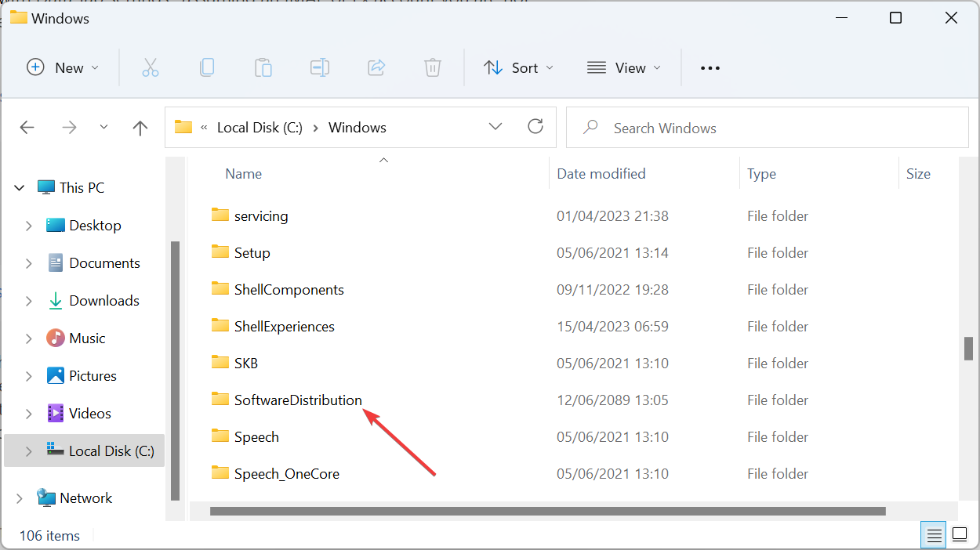Click the horizontal scrollbar thumb
The height and width of the screenshot is (550, 980).
point(547,512)
